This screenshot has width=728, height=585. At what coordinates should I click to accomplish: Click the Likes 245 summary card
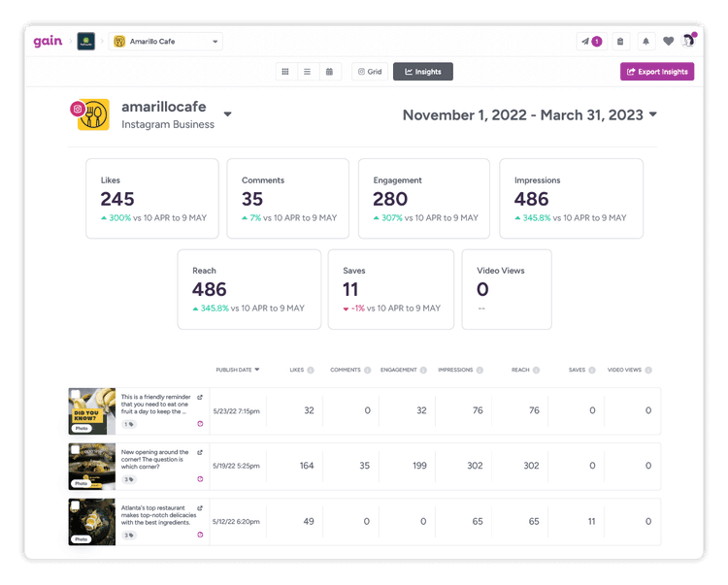[152, 199]
